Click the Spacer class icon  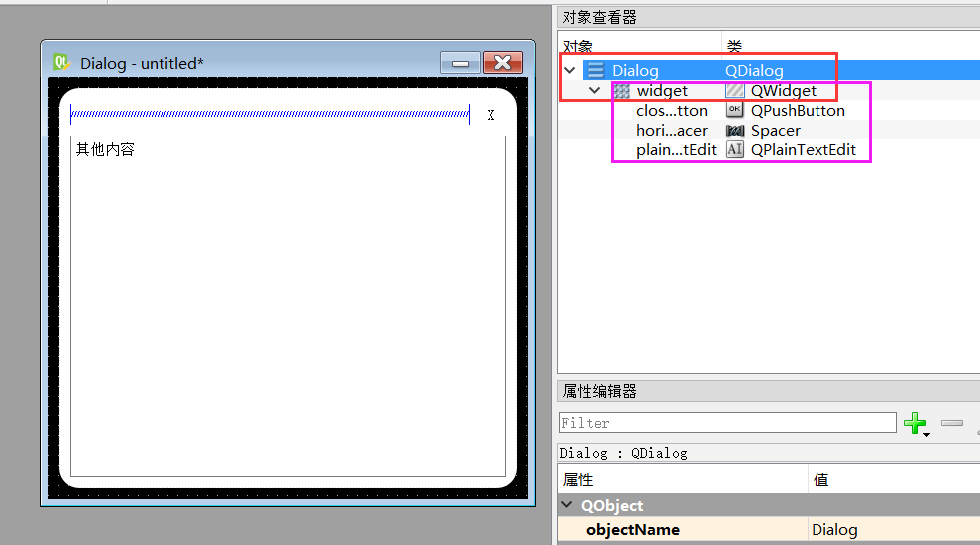tap(735, 131)
